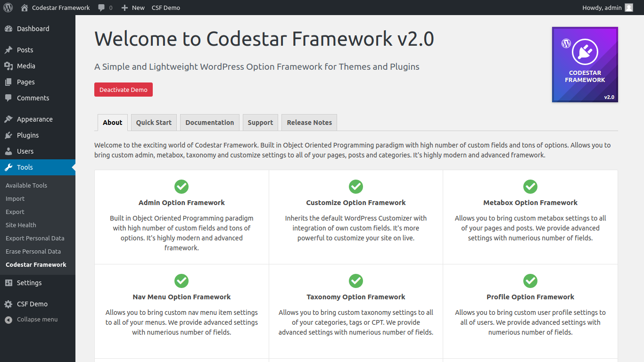Open the Support tab
This screenshot has width=644, height=362.
(x=260, y=123)
